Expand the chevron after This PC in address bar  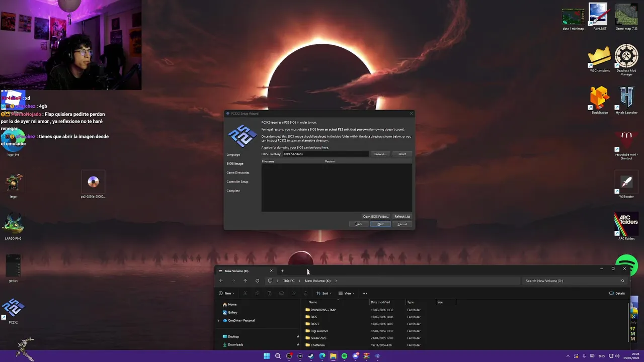299,281
